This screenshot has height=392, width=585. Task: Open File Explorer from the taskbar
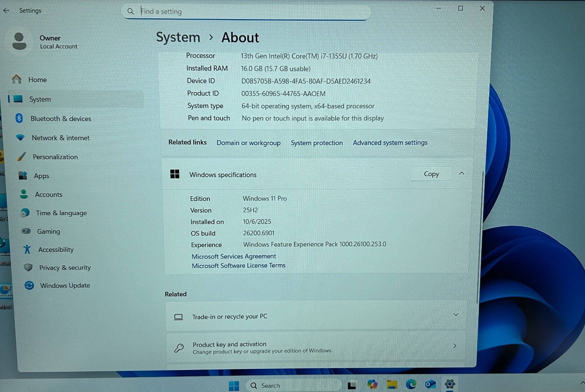tap(392, 384)
